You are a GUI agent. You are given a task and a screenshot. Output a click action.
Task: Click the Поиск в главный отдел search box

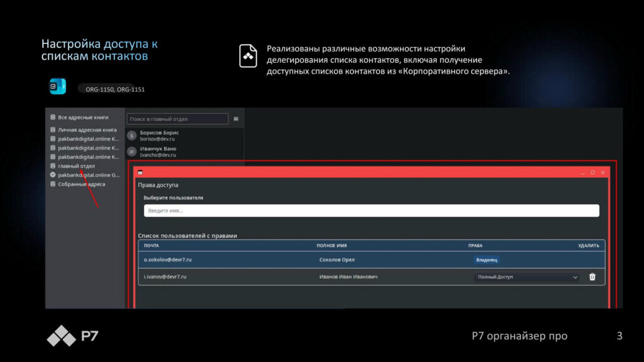(x=177, y=119)
